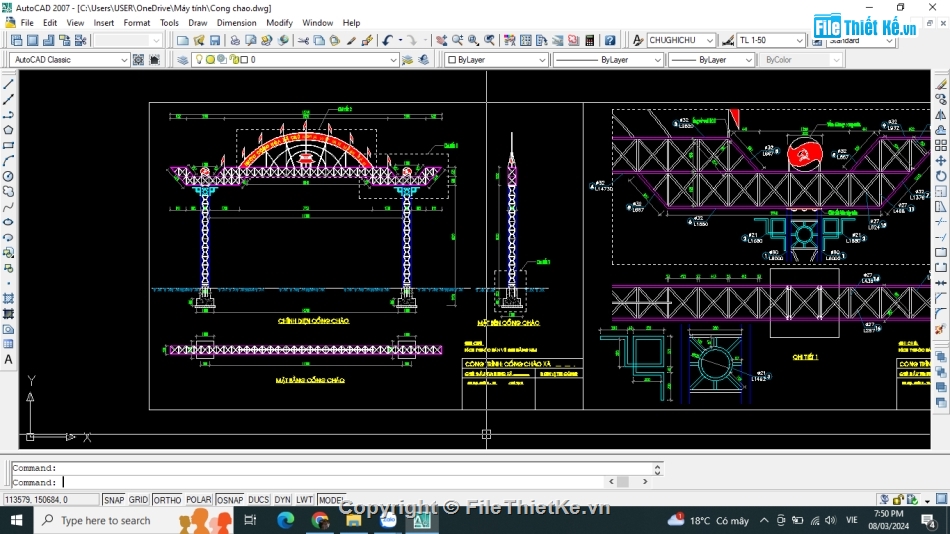Viewport: 950px width, 534px height.
Task: Open the Dimension menu
Action: click(236, 23)
